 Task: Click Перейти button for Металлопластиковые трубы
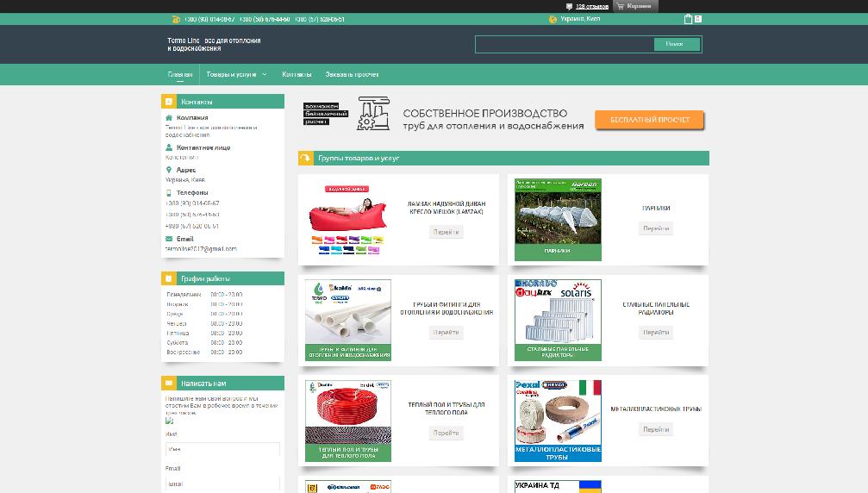click(x=656, y=429)
